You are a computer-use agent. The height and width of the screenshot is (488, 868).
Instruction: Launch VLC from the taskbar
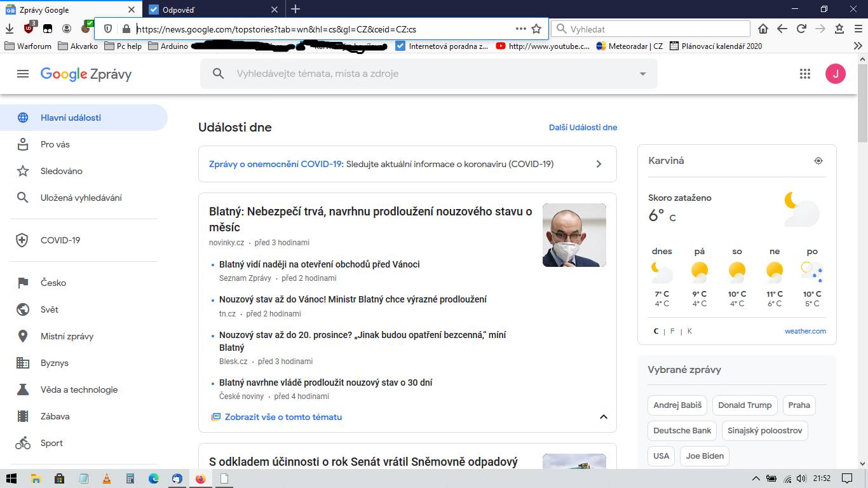pos(107,478)
